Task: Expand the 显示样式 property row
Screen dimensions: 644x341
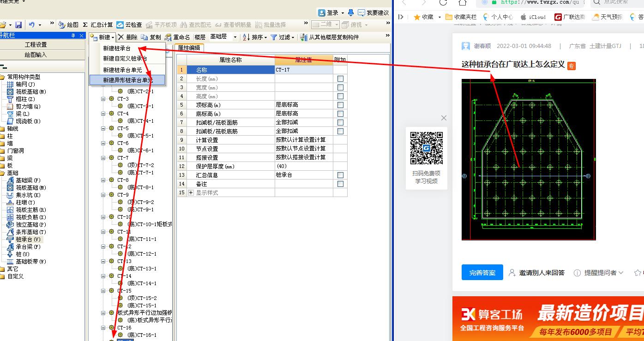Action: [x=191, y=193]
